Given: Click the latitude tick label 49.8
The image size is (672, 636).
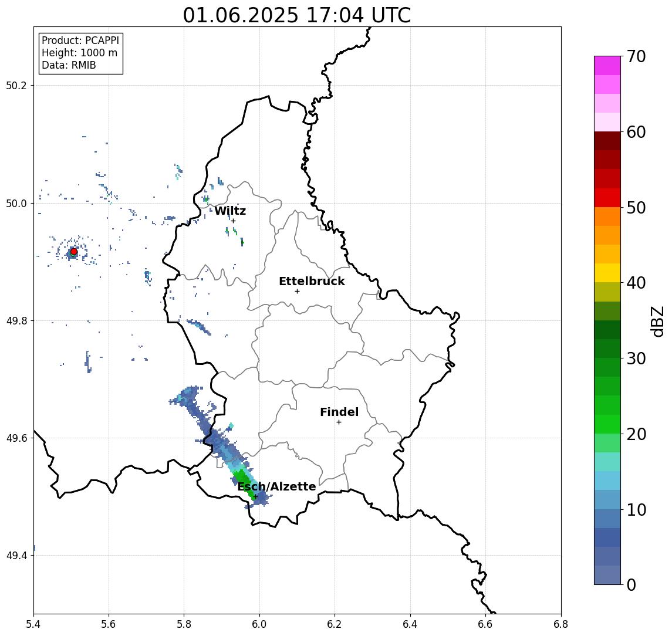Looking at the screenshot, I should click(16, 320).
